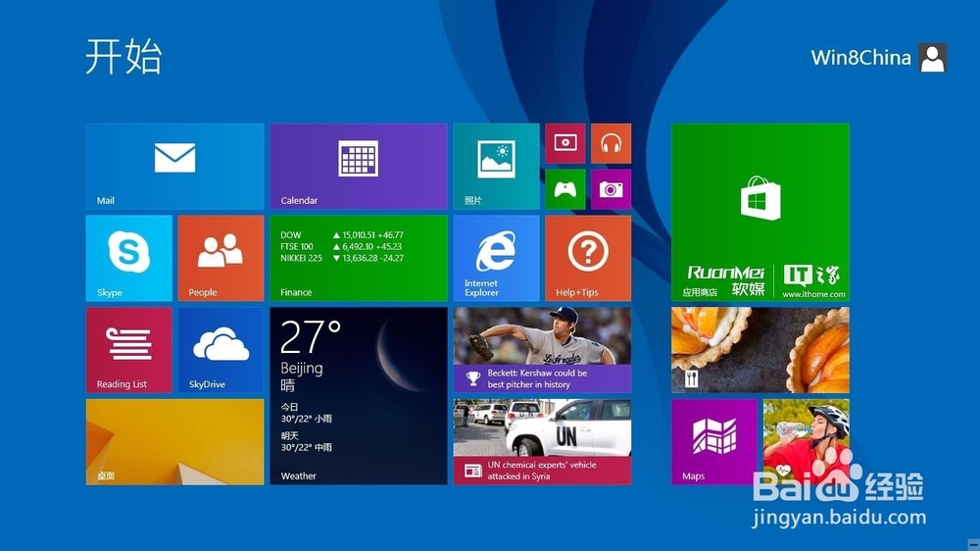The height and width of the screenshot is (551, 980).
Task: Open the small Video tile
Action: click(x=565, y=144)
